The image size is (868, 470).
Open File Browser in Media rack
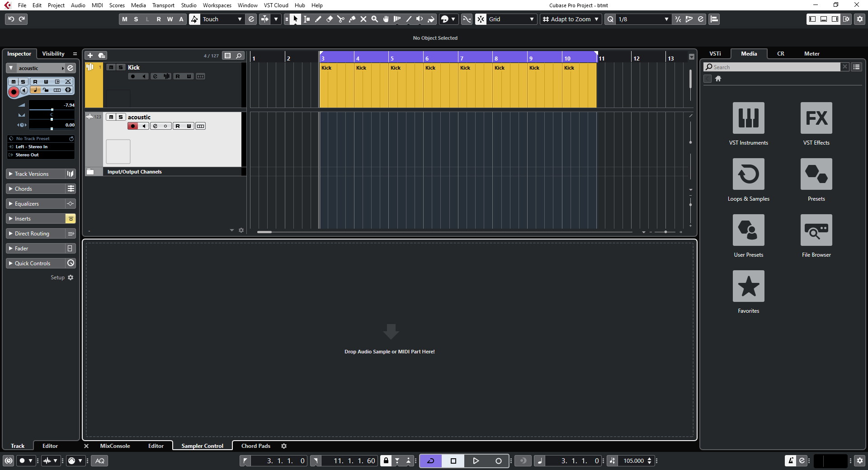point(816,230)
